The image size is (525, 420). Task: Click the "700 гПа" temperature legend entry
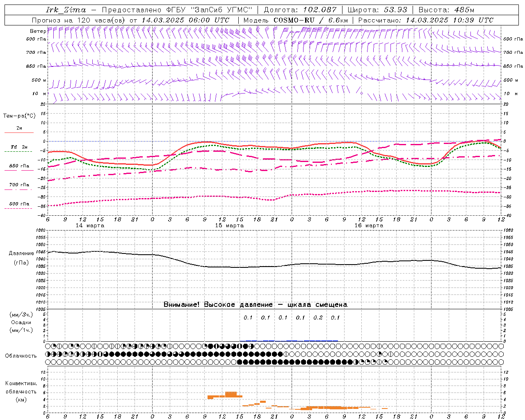click(x=19, y=185)
